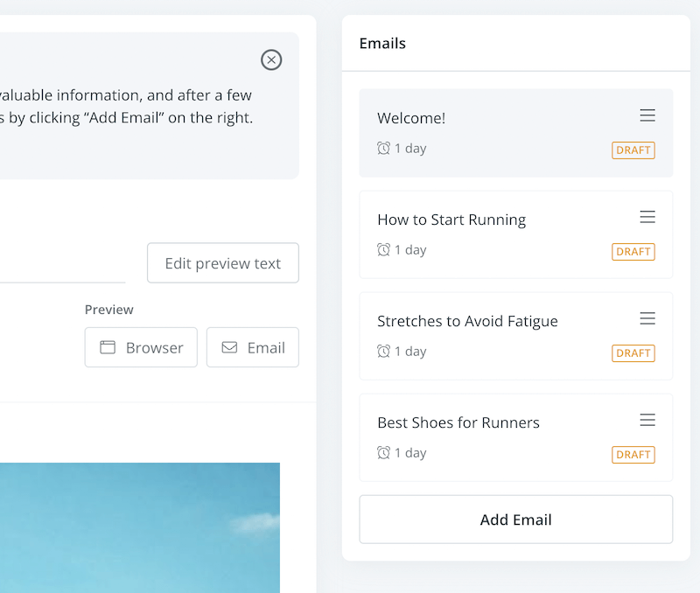The height and width of the screenshot is (593, 700).
Task: Click the clock icon under How to Start Running
Action: point(383,250)
